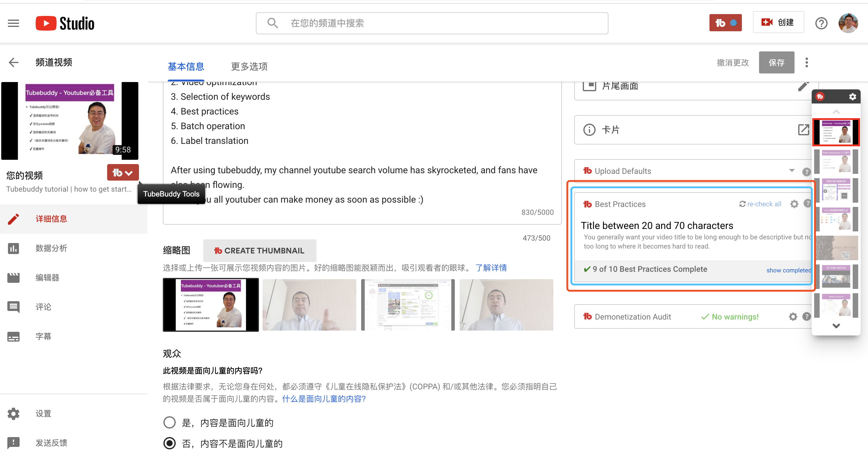Image resolution: width=868 pixels, height=453 pixels.
Task: Click show completed link
Action: (788, 270)
